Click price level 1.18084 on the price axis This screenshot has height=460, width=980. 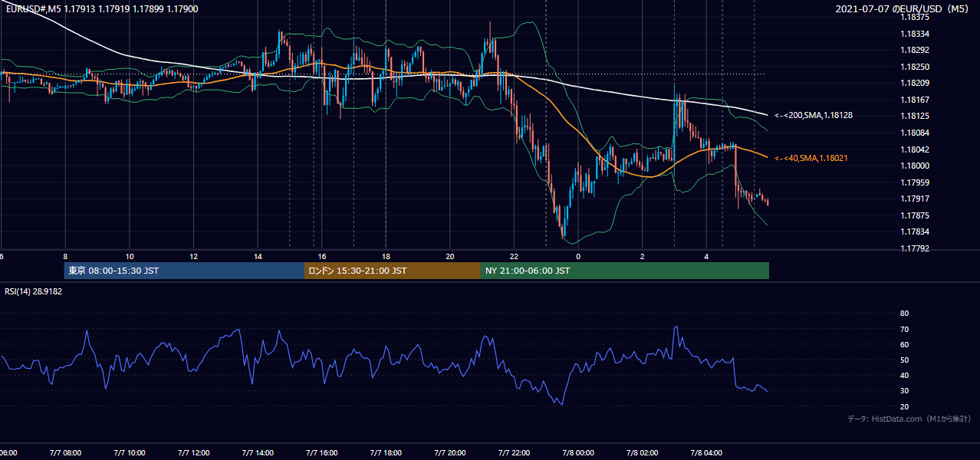pos(914,133)
